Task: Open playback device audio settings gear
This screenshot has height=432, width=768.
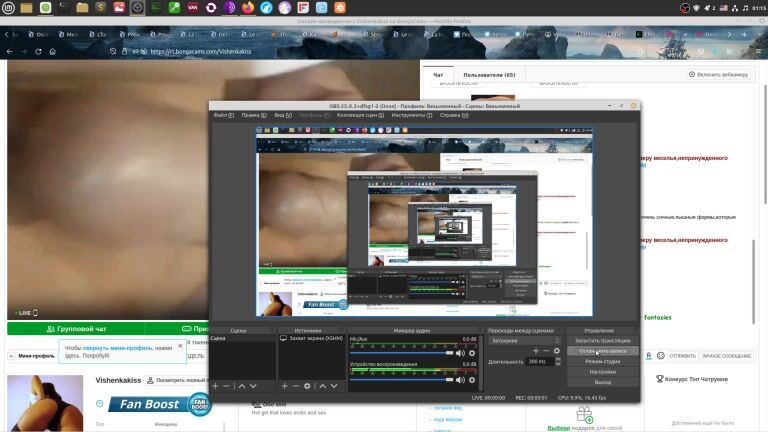Action: (472, 378)
